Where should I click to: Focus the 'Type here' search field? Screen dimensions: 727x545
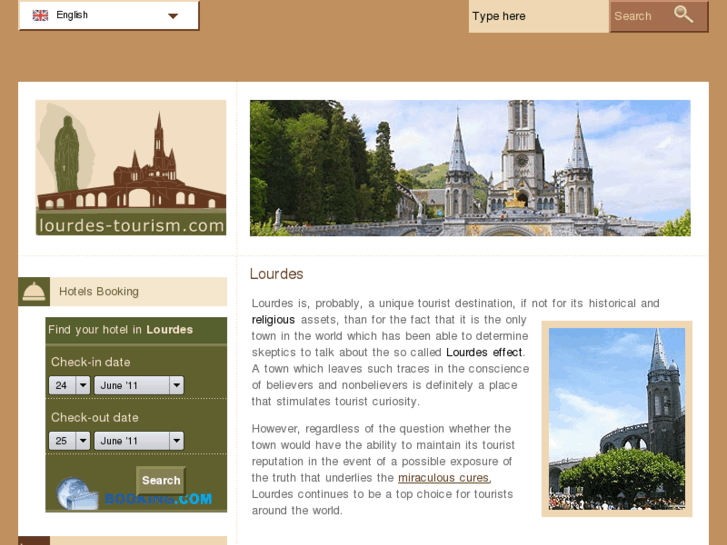(538, 16)
